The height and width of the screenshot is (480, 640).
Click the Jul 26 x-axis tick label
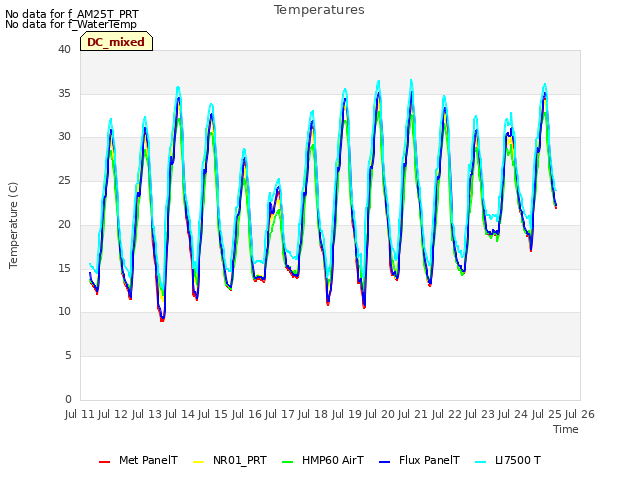point(580,414)
